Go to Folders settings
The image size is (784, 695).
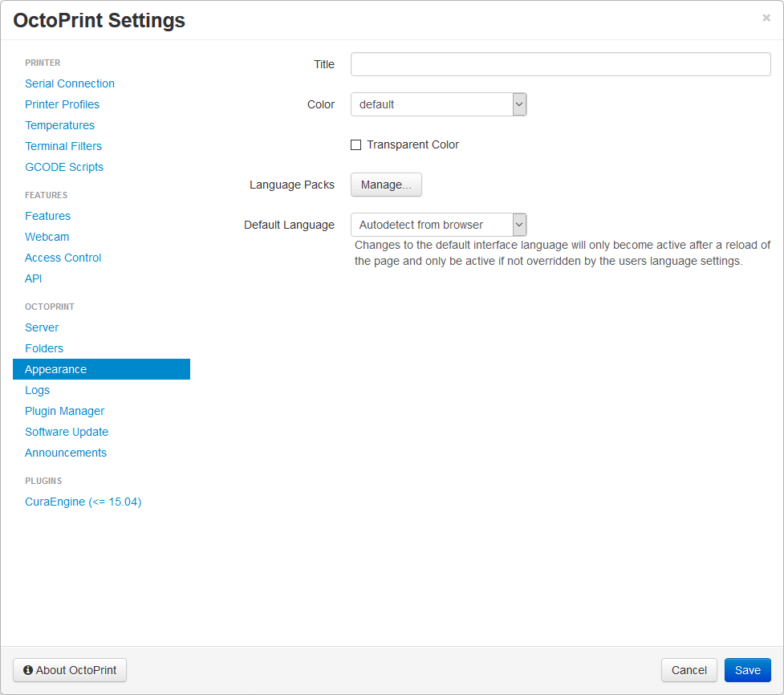point(44,348)
